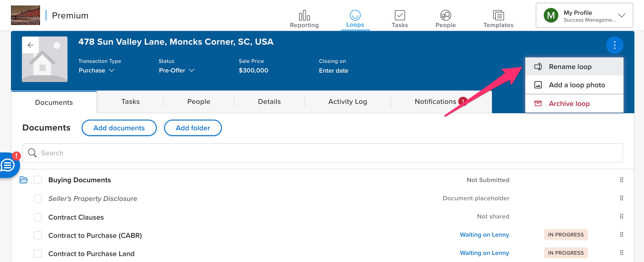The image size is (644, 262).
Task: Open the chat support bubble icon
Action: (8, 165)
